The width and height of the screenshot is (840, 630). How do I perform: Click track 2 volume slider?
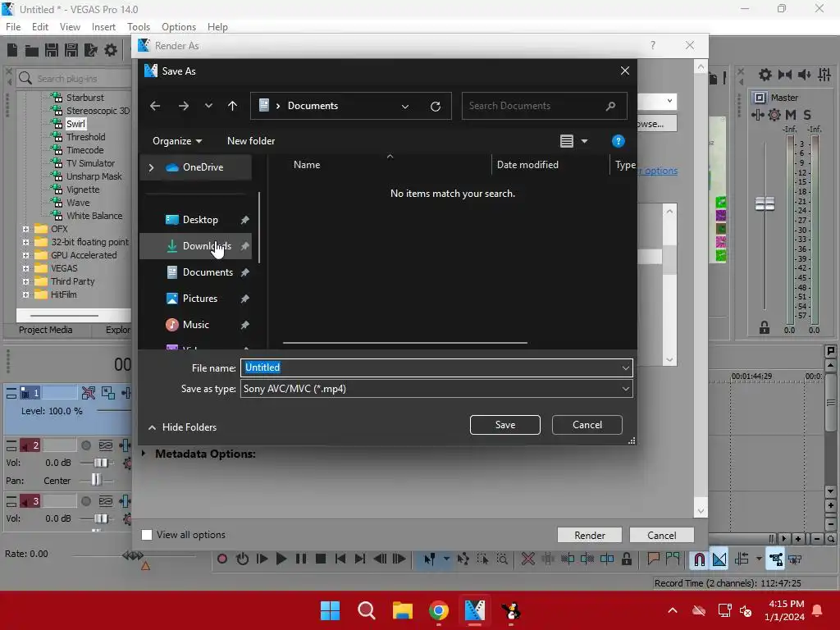tap(101, 463)
